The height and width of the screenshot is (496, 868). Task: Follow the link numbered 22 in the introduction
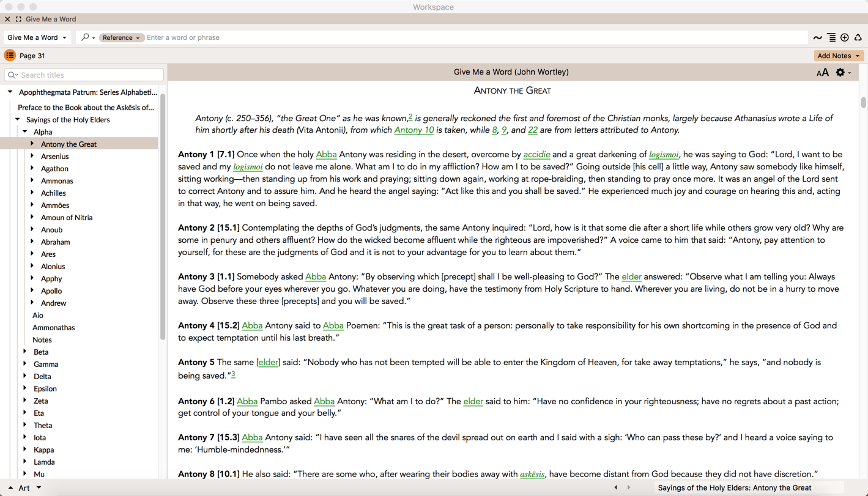coord(533,130)
